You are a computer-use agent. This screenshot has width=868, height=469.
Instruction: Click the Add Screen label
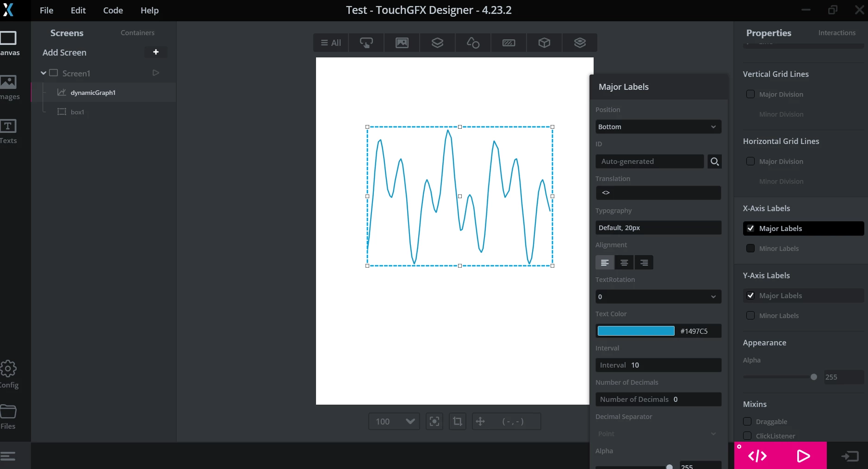[64, 53]
